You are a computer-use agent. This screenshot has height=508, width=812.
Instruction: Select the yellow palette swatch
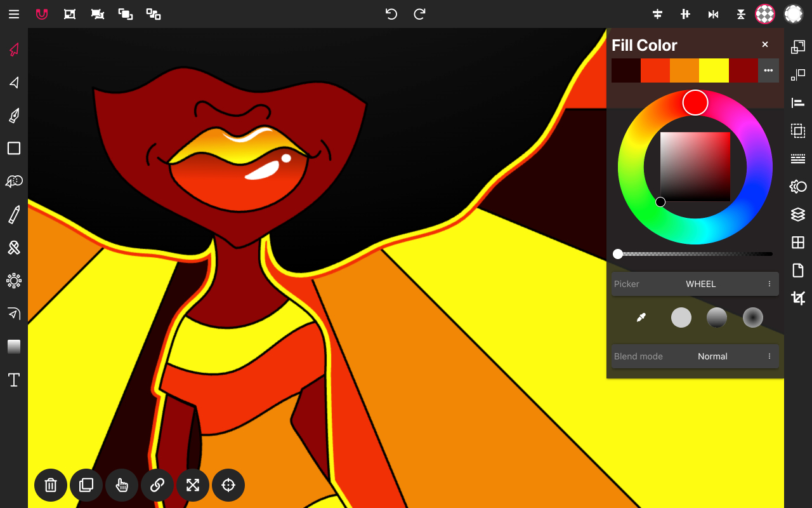coord(714,70)
